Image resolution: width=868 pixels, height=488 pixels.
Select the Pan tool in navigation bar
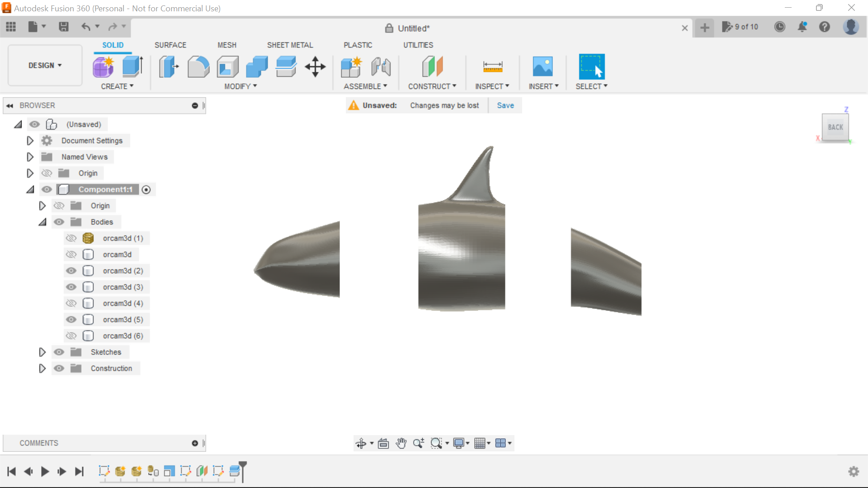(x=401, y=443)
